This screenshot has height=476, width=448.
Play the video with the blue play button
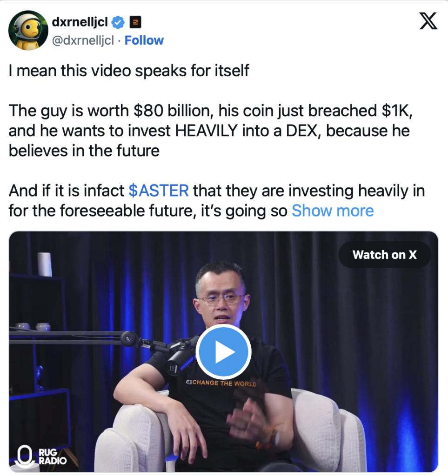pos(223,352)
